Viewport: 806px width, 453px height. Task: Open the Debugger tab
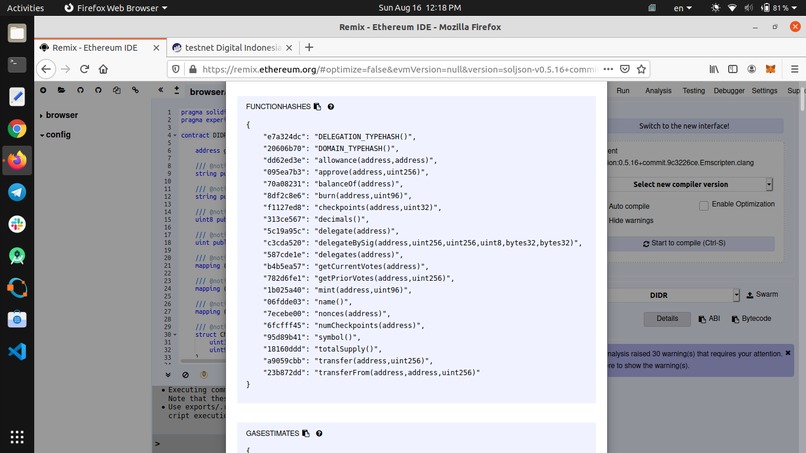pos(729,90)
